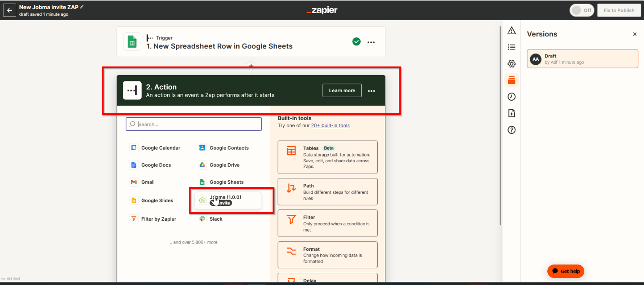Choose the Jobma (1.0.0) app
Viewport: 644px width, 285px height.
click(228, 200)
